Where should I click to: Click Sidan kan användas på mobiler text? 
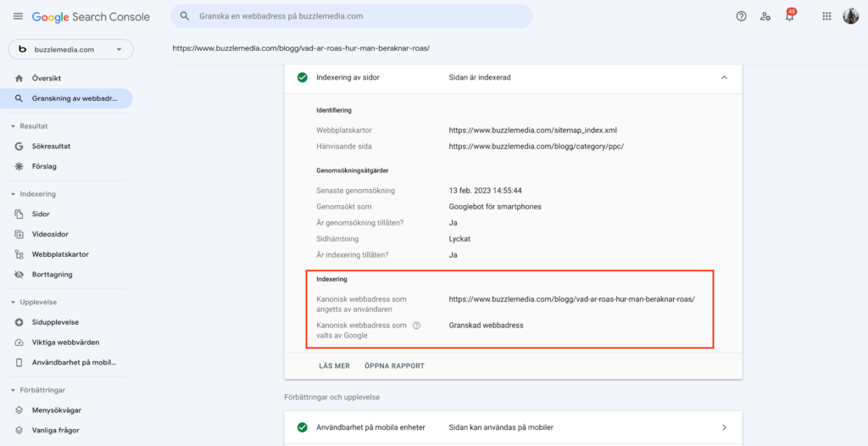[x=502, y=427]
